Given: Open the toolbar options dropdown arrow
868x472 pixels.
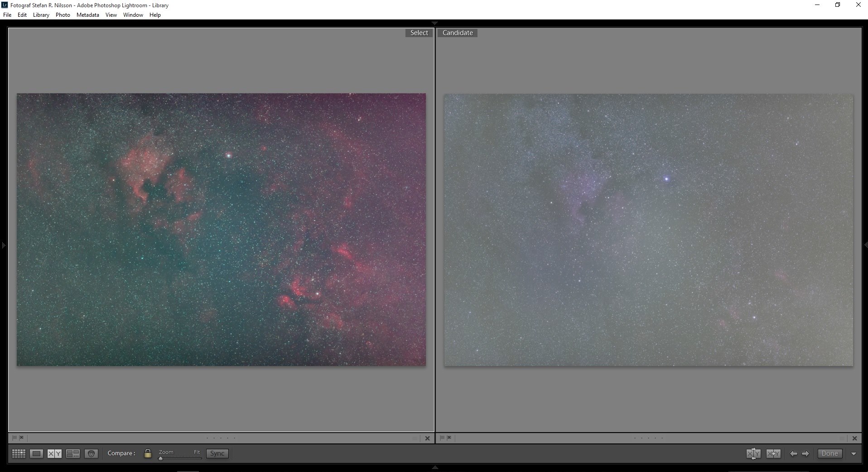Looking at the screenshot, I should (x=854, y=453).
